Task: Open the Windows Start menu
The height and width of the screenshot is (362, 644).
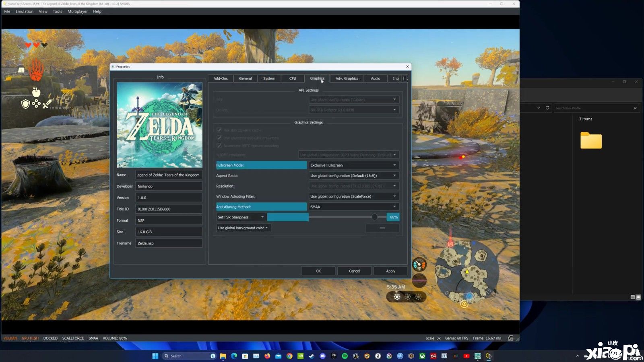Action: click(155, 356)
